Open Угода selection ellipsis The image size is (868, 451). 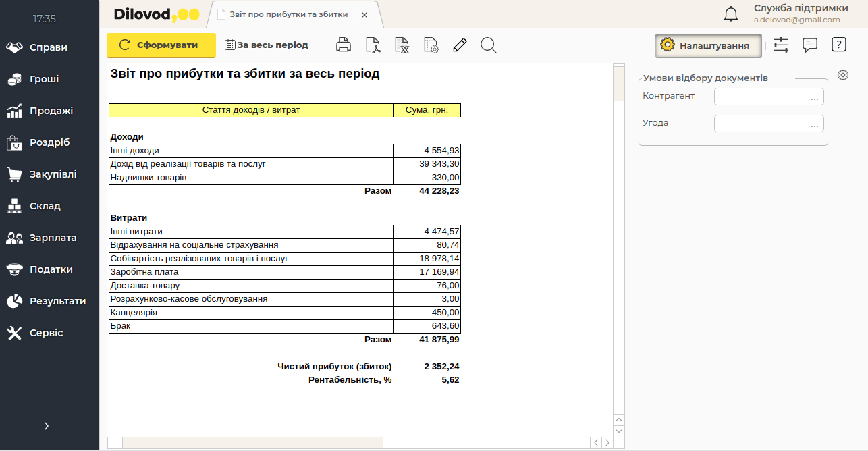click(x=815, y=125)
